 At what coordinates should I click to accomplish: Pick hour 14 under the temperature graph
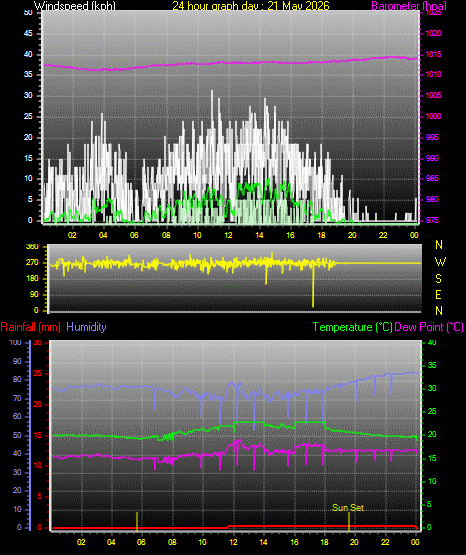[x=264, y=542]
